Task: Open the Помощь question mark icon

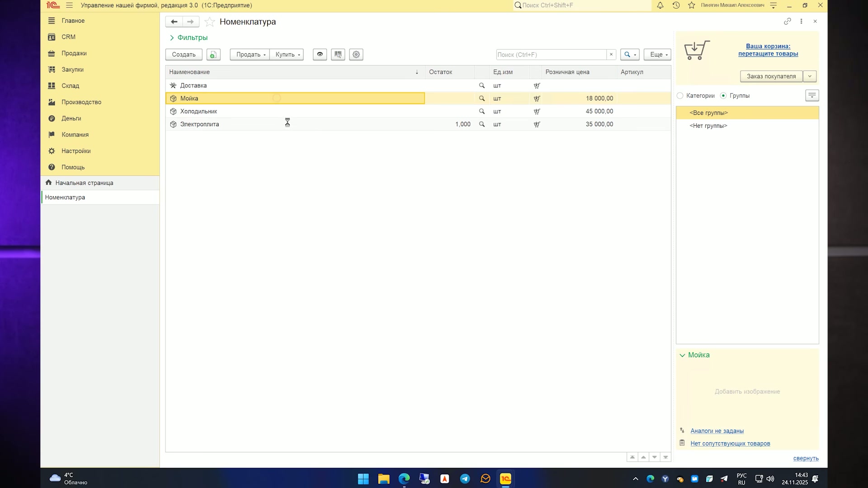Action: [x=52, y=167]
